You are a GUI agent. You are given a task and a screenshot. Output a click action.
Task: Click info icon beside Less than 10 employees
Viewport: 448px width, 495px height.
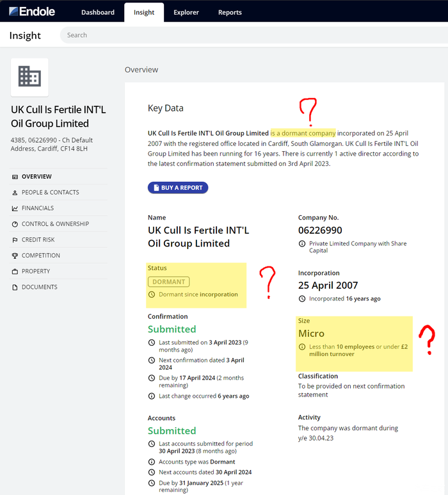click(302, 347)
